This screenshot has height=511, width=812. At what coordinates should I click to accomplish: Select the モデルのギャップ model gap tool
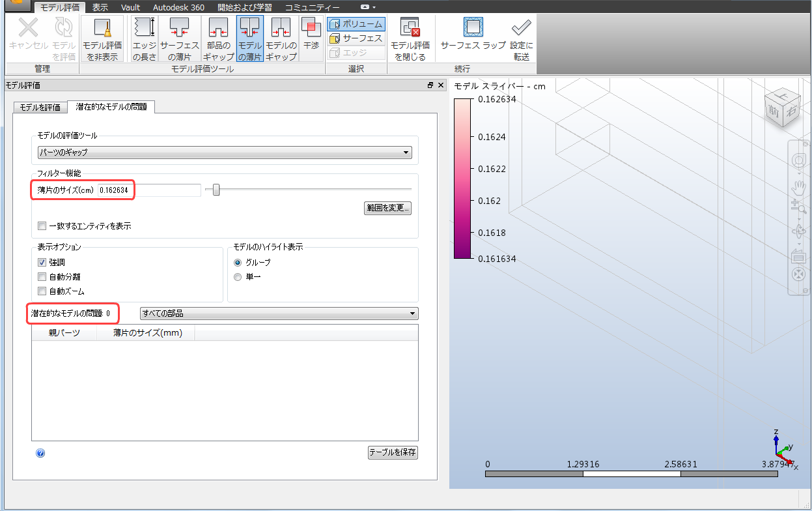click(281, 38)
